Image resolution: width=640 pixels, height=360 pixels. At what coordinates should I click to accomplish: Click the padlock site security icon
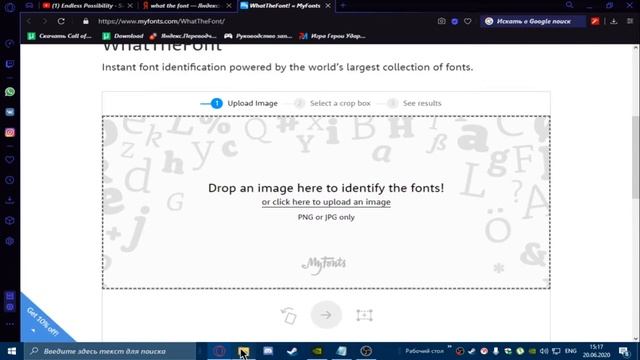[86, 21]
